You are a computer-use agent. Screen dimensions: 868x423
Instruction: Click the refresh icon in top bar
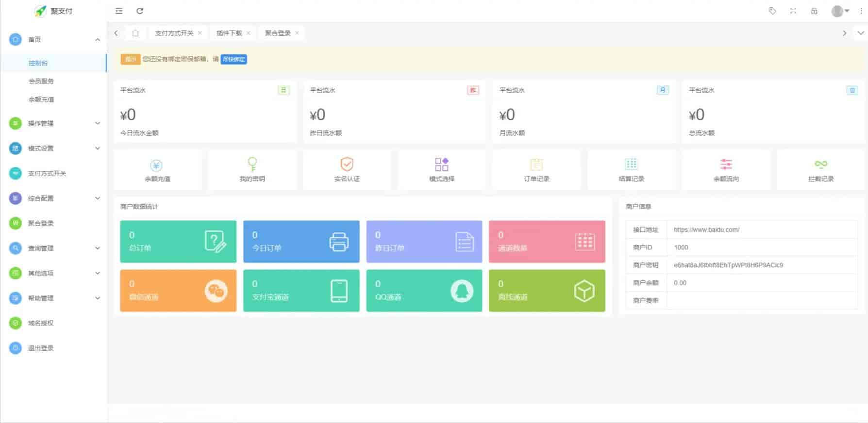pyautogui.click(x=140, y=11)
